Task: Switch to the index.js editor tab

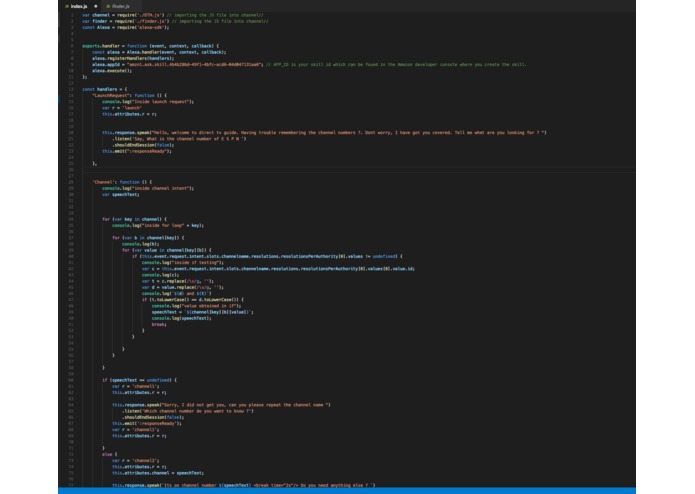Action: [80, 6]
